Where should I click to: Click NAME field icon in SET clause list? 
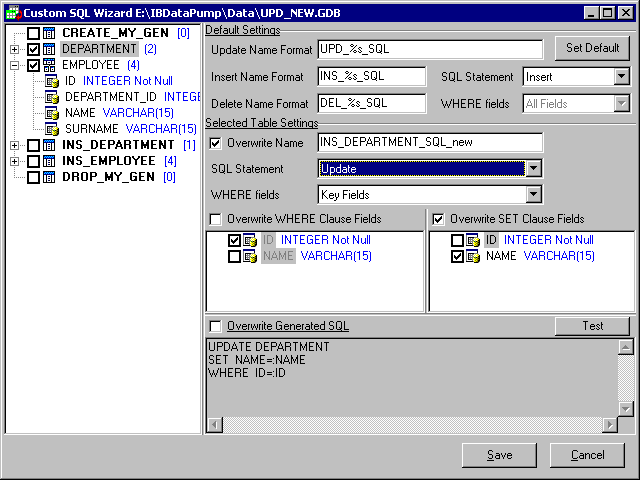(x=473, y=256)
